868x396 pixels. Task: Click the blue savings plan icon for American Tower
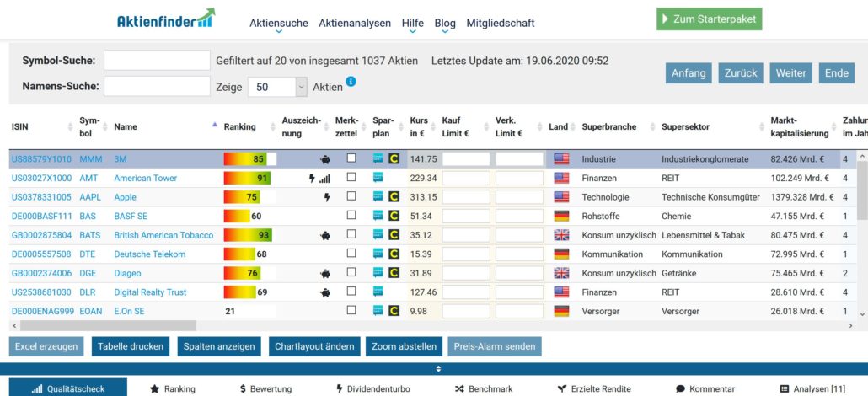378,178
